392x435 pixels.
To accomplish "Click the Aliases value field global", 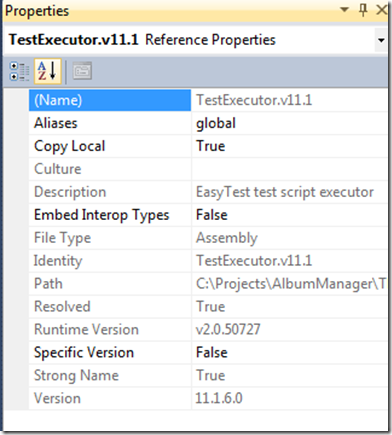I will (x=289, y=123).
